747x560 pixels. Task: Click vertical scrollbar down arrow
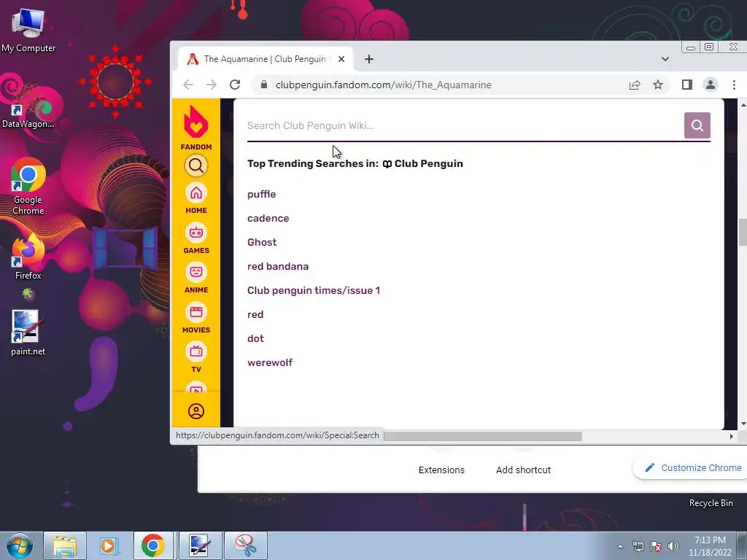point(743,424)
